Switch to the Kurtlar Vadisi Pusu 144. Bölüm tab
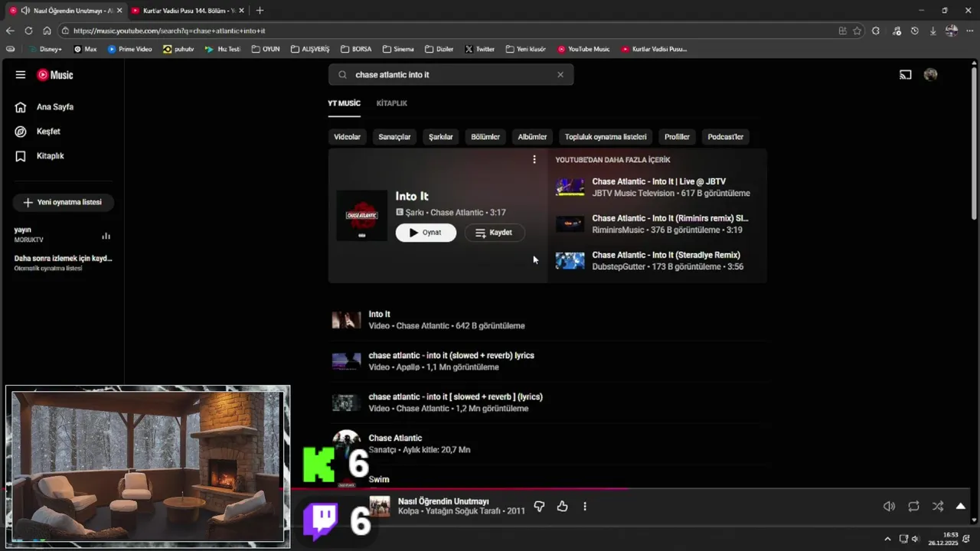980x551 pixels. (188, 11)
